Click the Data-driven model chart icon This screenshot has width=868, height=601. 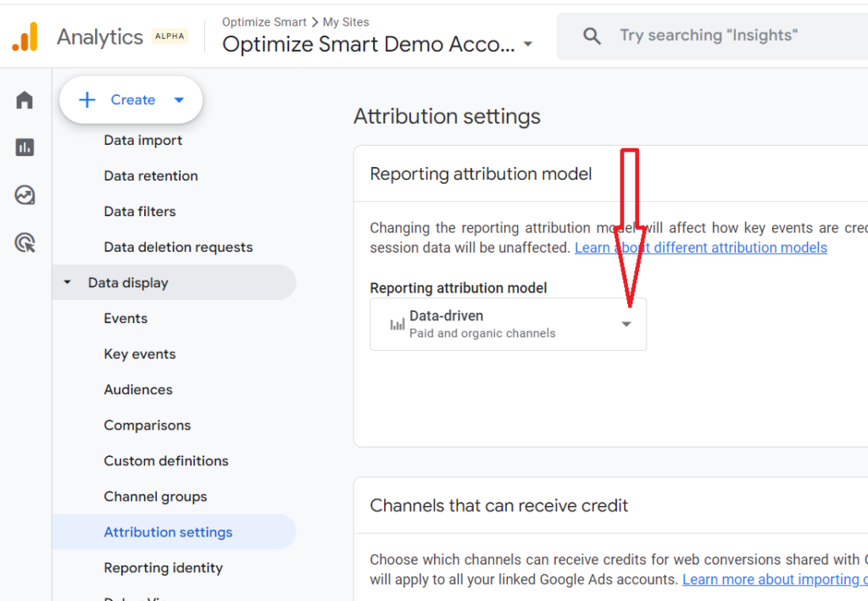tap(397, 325)
